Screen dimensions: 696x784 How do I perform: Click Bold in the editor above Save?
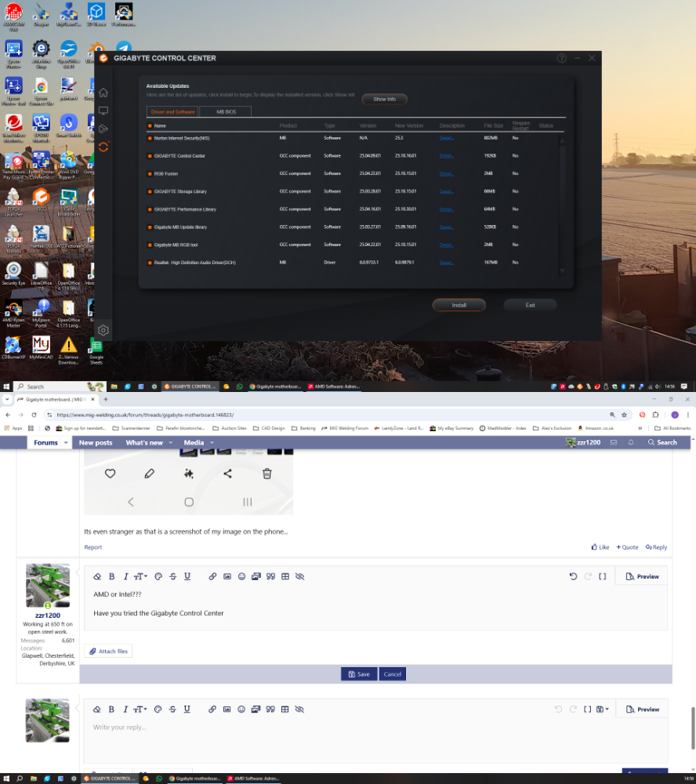click(x=111, y=576)
